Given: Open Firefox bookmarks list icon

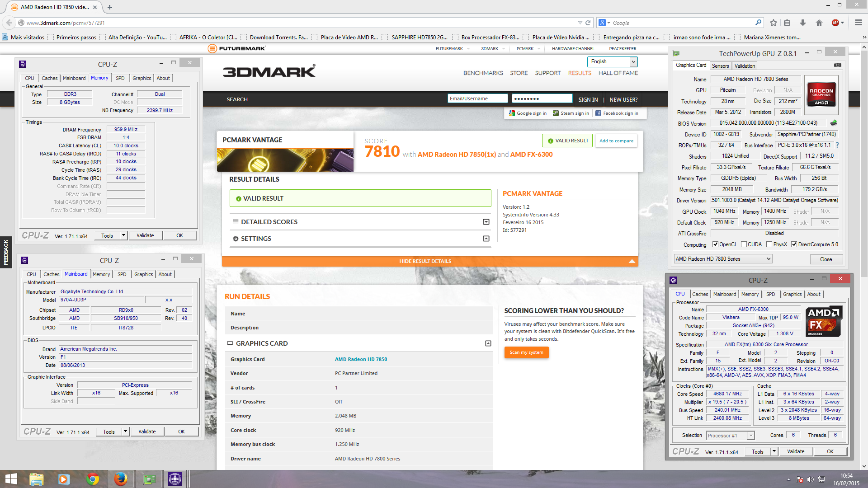Looking at the screenshot, I should [787, 23].
